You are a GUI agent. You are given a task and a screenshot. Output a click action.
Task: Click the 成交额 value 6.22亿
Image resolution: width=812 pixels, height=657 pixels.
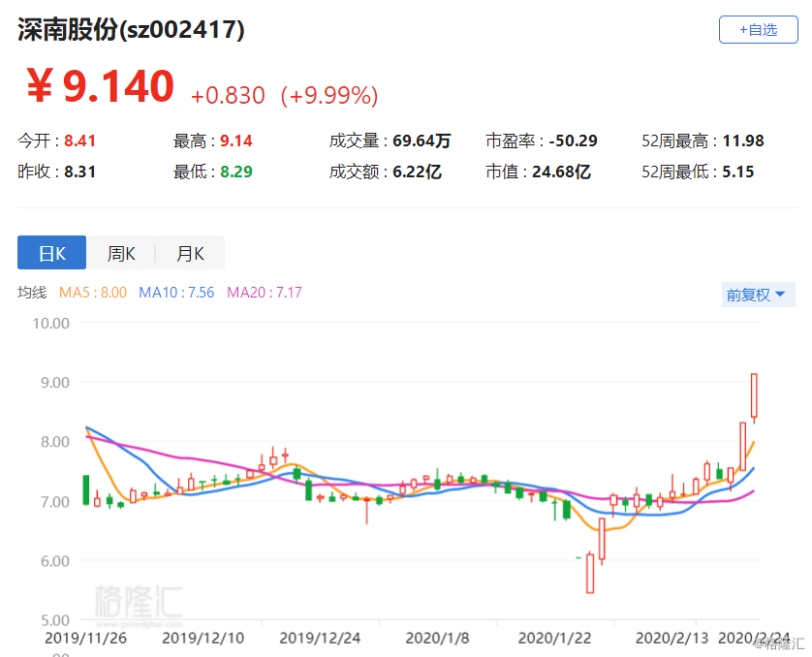click(x=417, y=172)
